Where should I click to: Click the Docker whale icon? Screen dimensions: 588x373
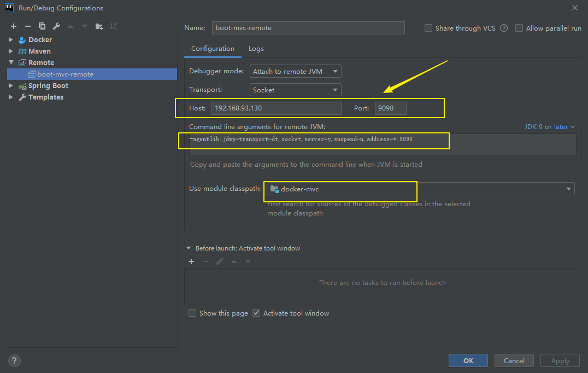(22, 40)
